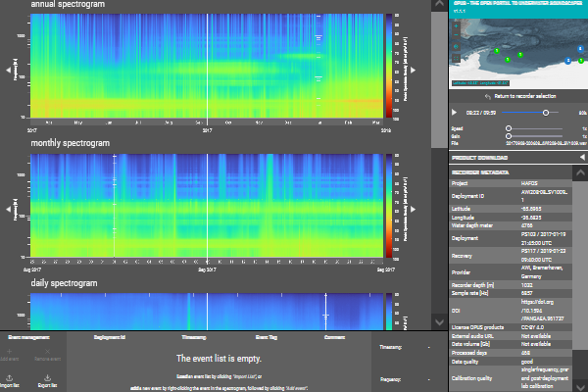Click the Import list upload icon
The image size is (588, 392).
[10, 377]
